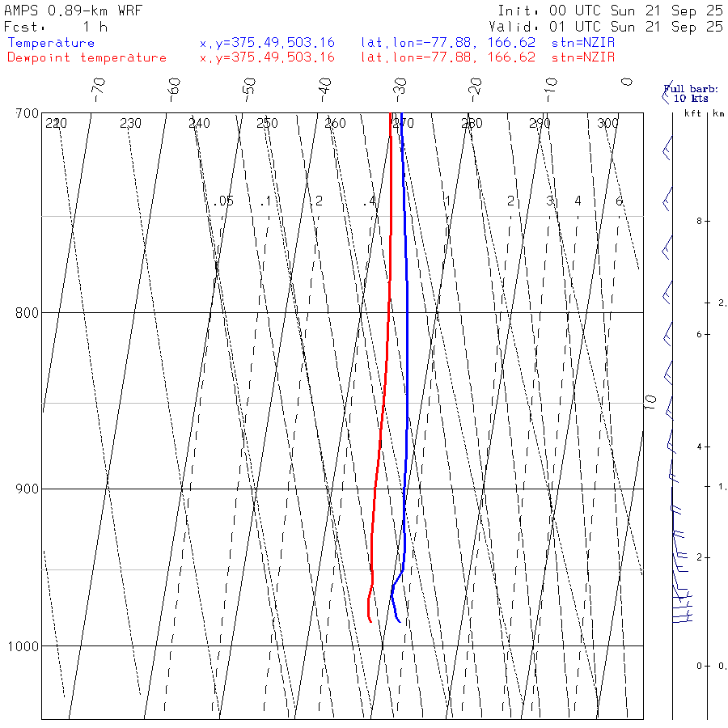Click the AMPS 0.89-km WRF title text

point(73,11)
